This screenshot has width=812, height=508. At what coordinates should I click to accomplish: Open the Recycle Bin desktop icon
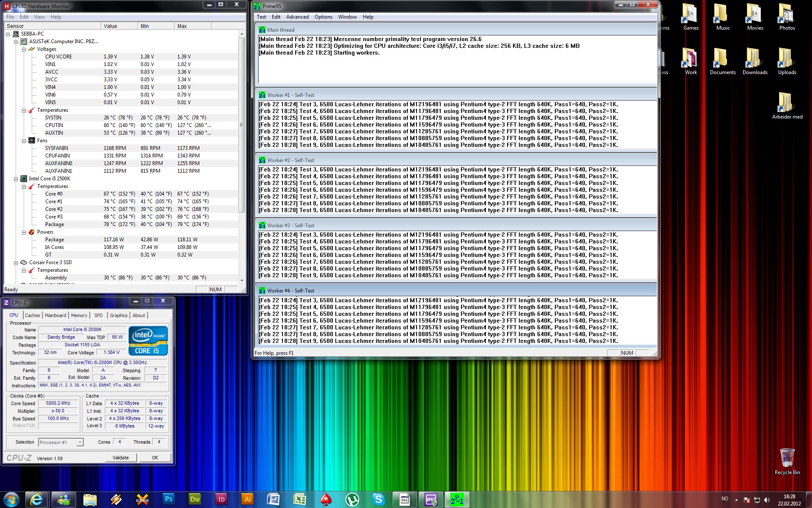point(787,462)
